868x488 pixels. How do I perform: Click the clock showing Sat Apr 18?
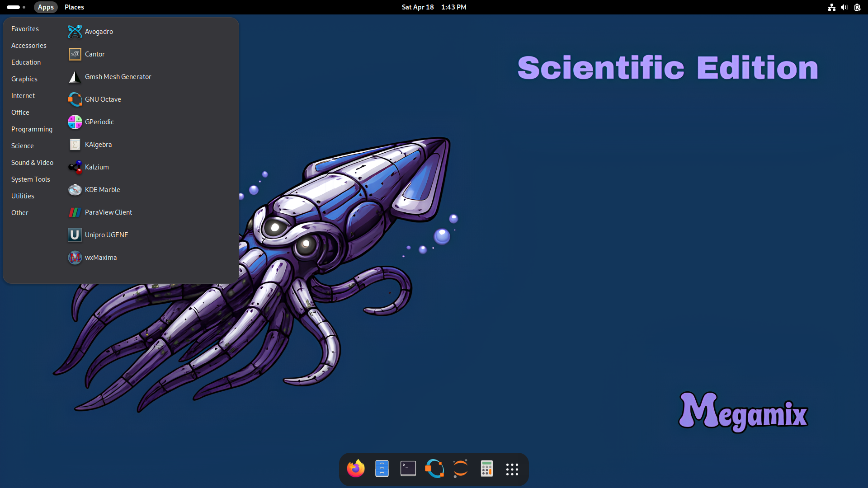click(417, 7)
